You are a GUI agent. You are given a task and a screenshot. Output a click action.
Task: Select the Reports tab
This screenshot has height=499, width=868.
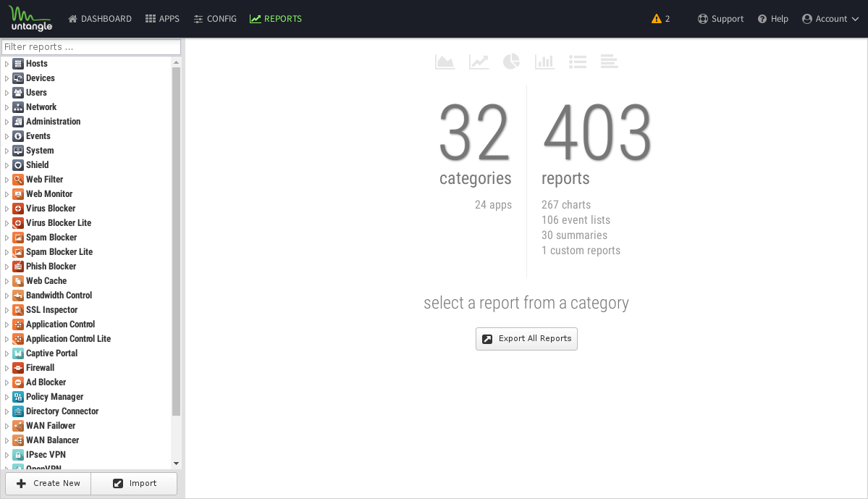click(x=276, y=19)
